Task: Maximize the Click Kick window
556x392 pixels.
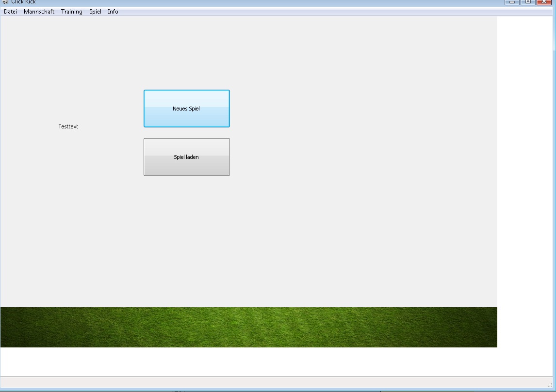Action: (x=528, y=2)
